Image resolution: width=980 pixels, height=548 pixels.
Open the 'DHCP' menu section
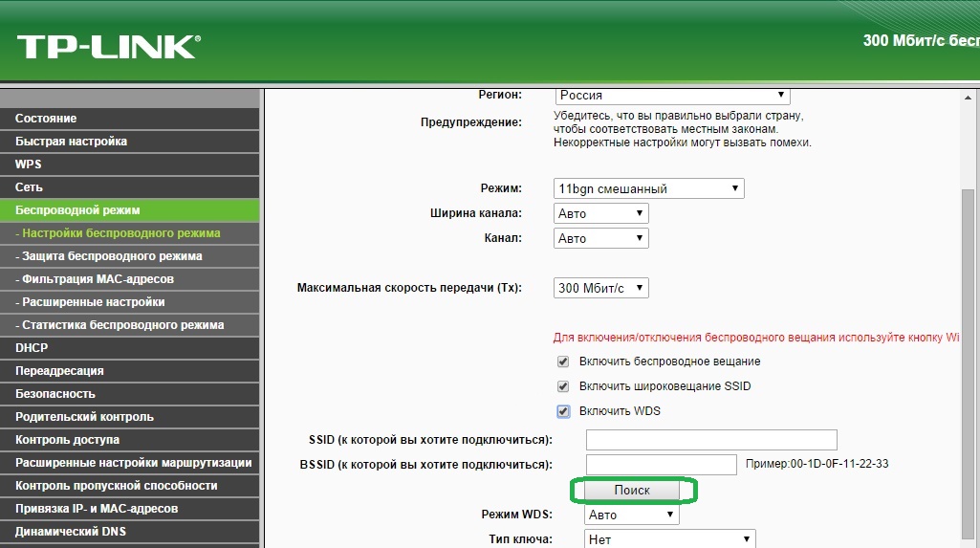click(32, 348)
